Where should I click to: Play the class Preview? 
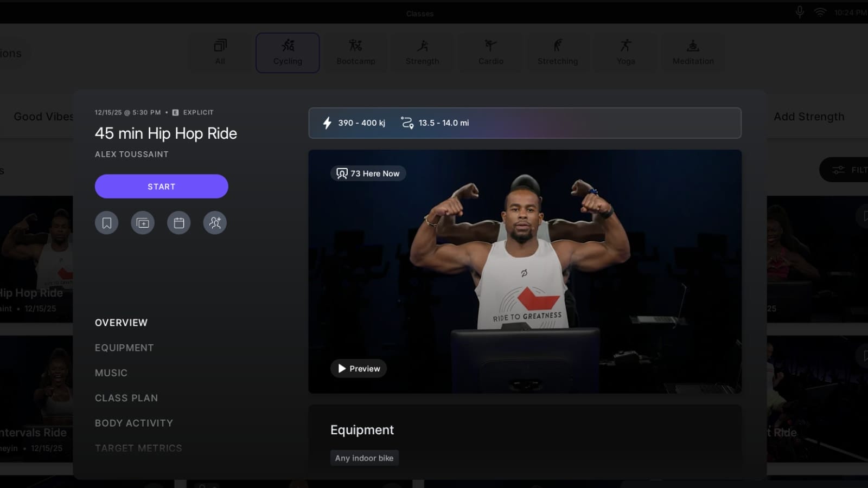[359, 369]
